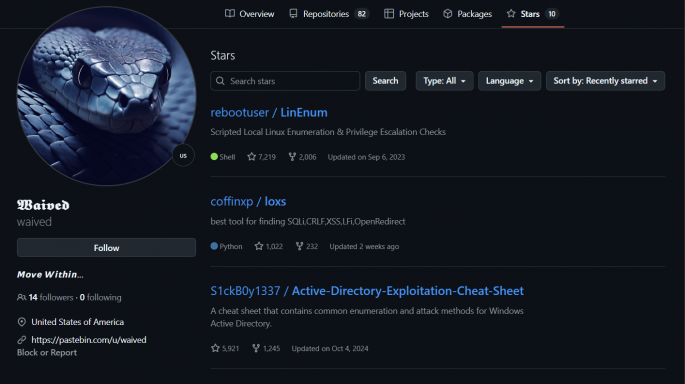Click the US status badge on avatar
This screenshot has height=384, width=685.
pos(183,156)
